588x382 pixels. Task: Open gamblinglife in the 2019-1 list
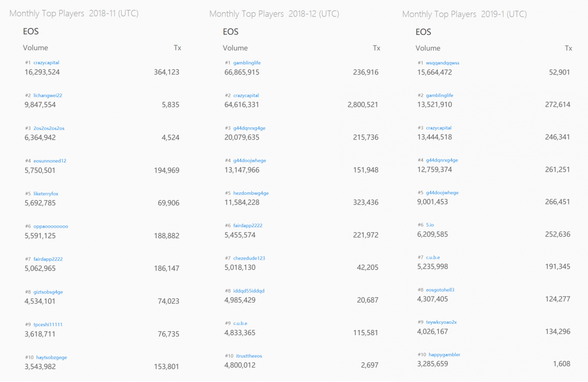(440, 95)
